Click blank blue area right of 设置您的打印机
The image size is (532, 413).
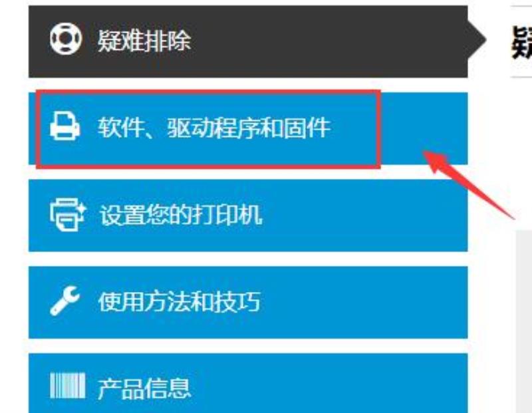coord(364,215)
